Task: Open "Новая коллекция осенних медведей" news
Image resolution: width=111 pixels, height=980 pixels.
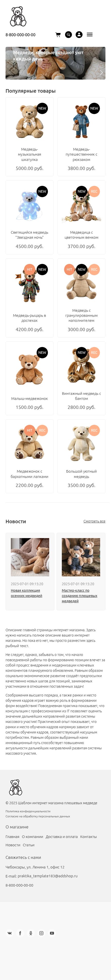Action: [26, 593]
